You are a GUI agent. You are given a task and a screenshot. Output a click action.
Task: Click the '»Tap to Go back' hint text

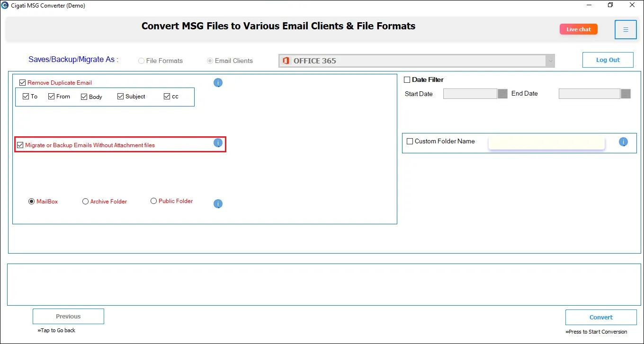pos(56,330)
